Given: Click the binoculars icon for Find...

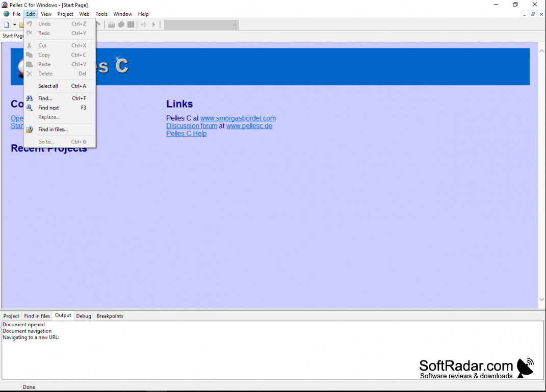Looking at the screenshot, I should [30, 98].
